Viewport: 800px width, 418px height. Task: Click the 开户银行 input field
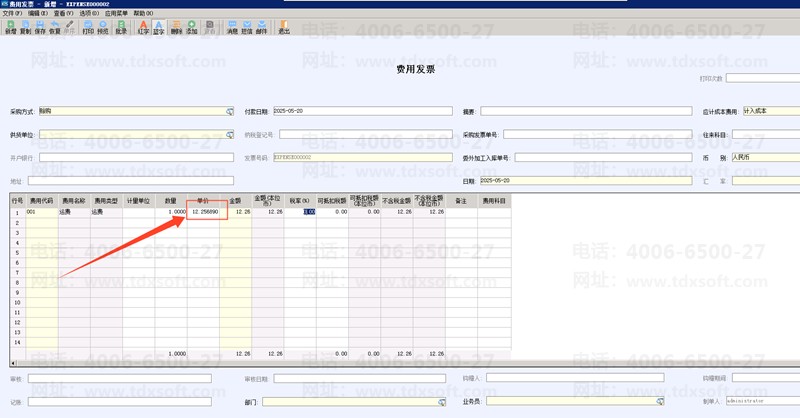coord(136,158)
